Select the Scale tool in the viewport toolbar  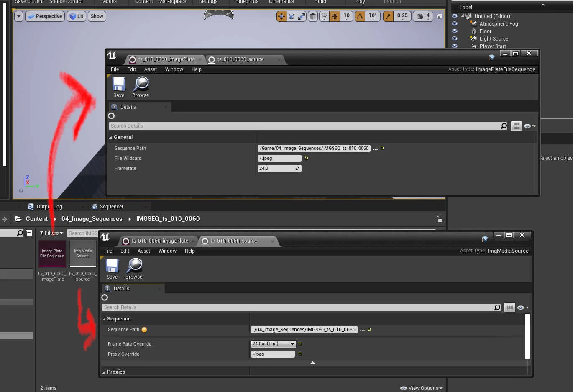[x=302, y=16]
